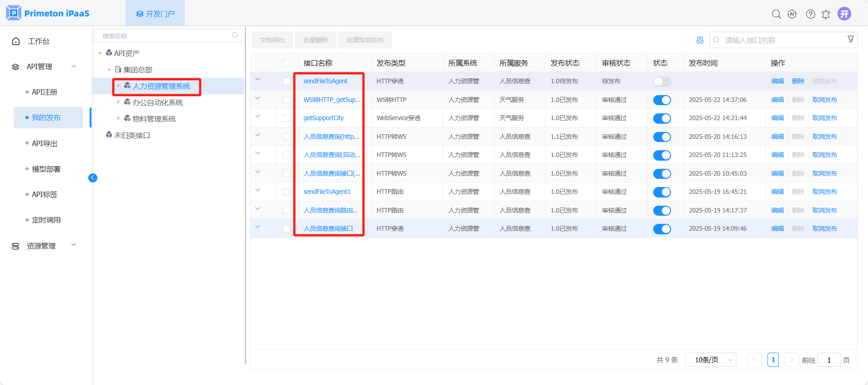Click the user avatar icon
Image resolution: width=868 pixels, height=385 pixels.
tap(844, 14)
